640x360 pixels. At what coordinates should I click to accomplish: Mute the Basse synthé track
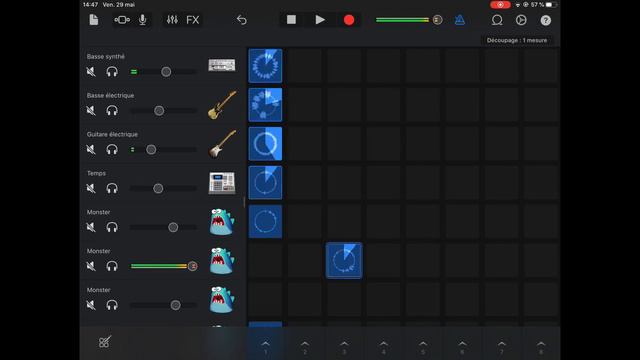91,72
